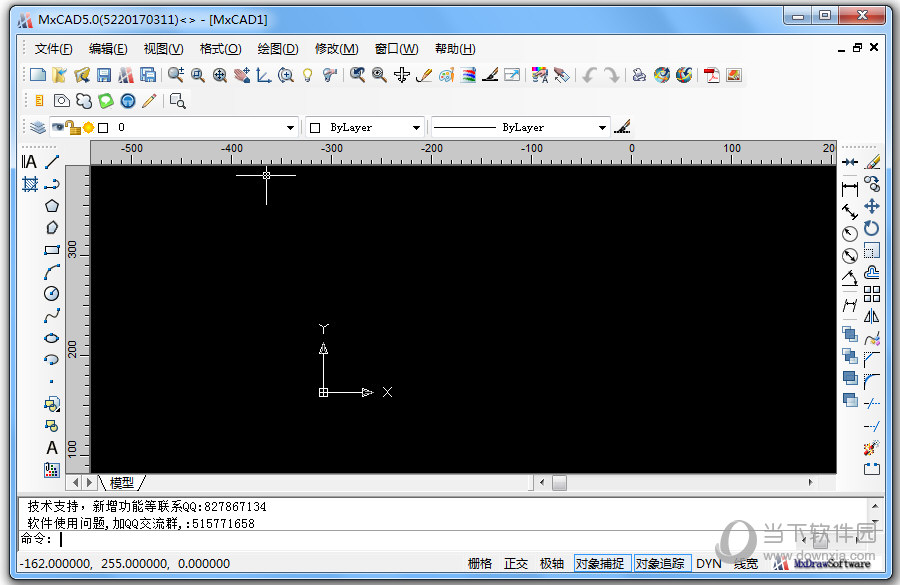Screen dimensions: 900x585
Task: Open the ByLayer linetype dropdown
Action: coord(602,127)
